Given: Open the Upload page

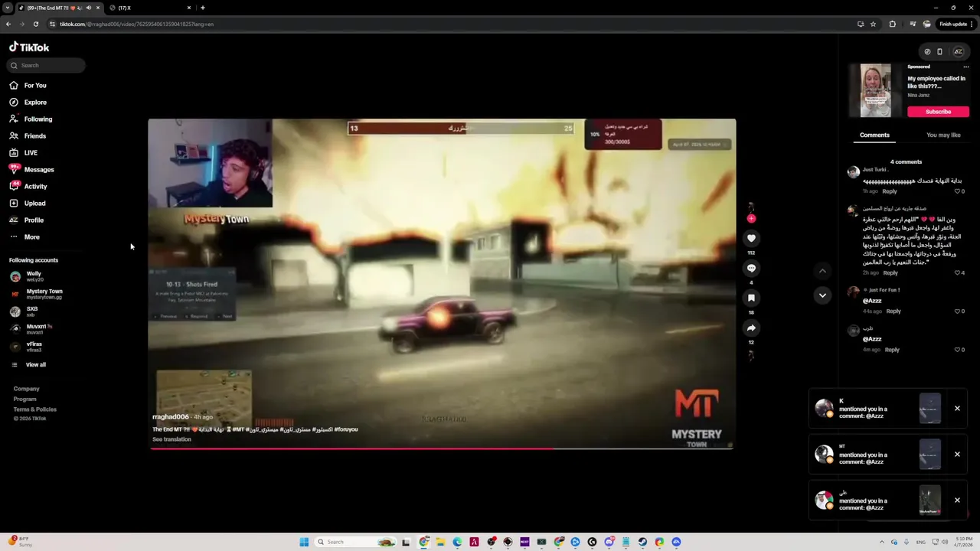Looking at the screenshot, I should pos(27,204).
